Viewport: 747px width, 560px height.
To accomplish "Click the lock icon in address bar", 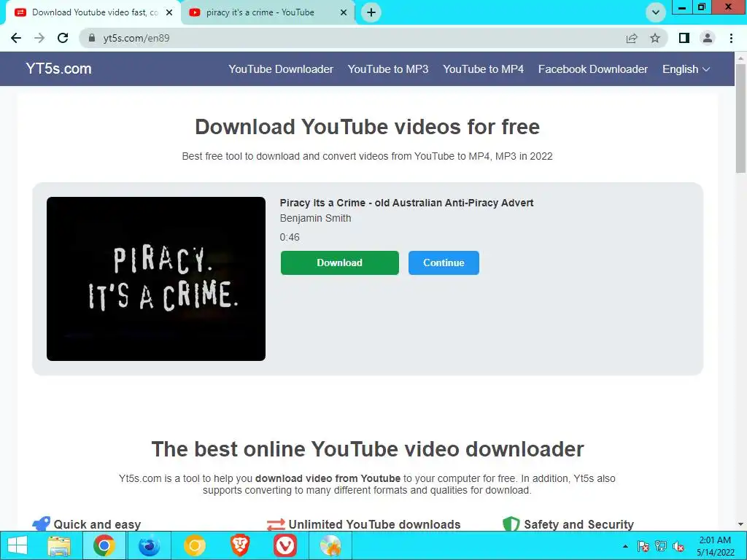I will [92, 38].
